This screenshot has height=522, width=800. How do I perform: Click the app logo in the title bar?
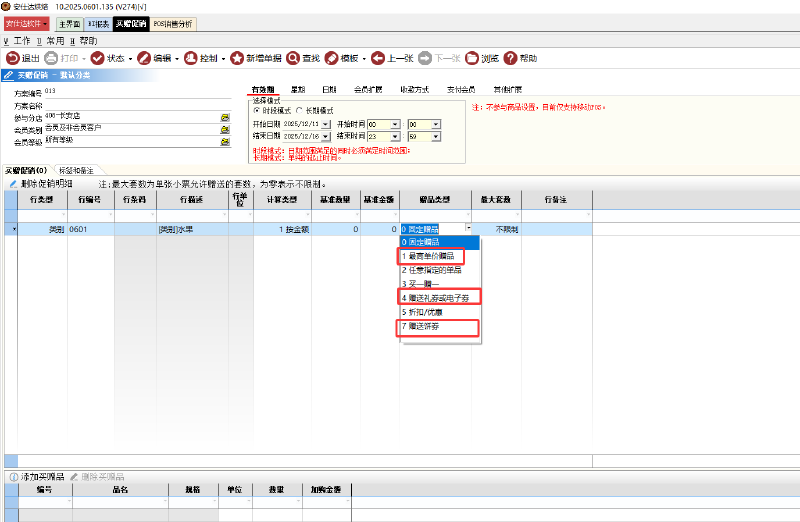click(x=6, y=7)
